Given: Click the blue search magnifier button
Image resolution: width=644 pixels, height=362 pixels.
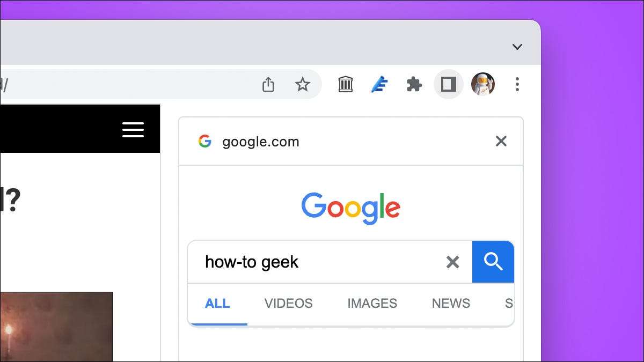Looking at the screenshot, I should pyautogui.click(x=493, y=262).
